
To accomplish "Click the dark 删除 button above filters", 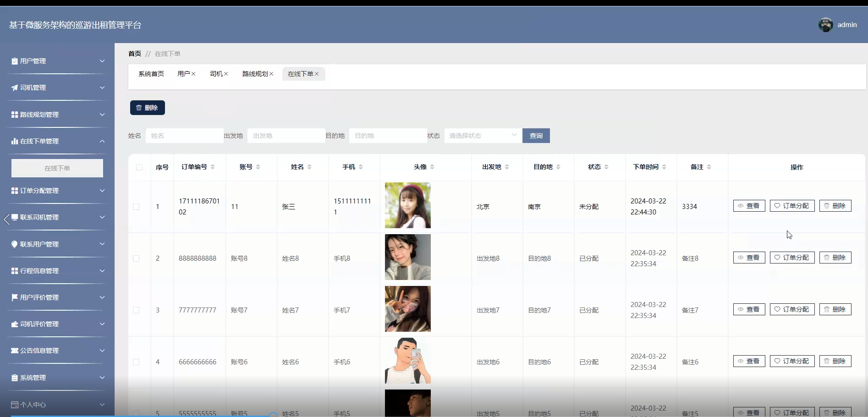I will (148, 108).
